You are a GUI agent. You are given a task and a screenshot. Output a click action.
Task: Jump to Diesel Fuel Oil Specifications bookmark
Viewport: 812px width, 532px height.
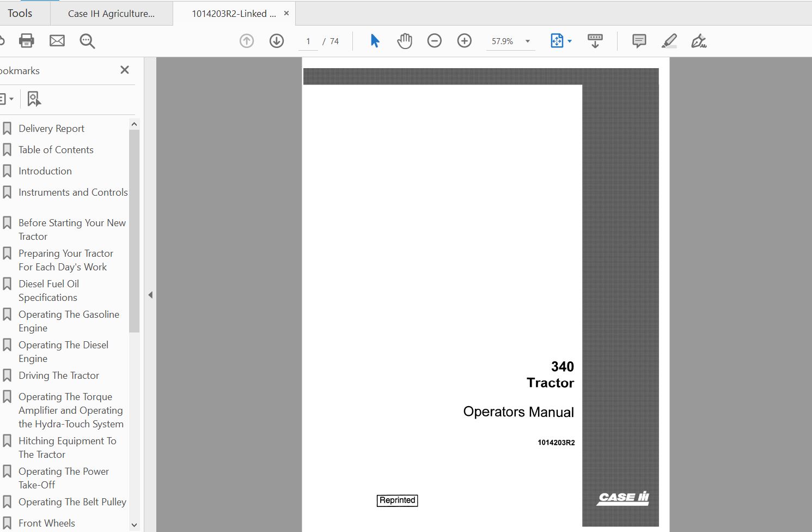(48, 290)
